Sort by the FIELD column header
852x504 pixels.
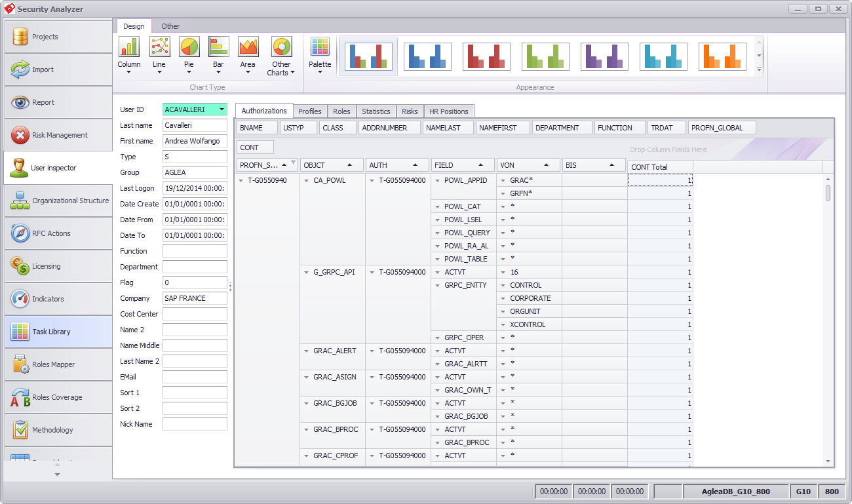click(463, 165)
